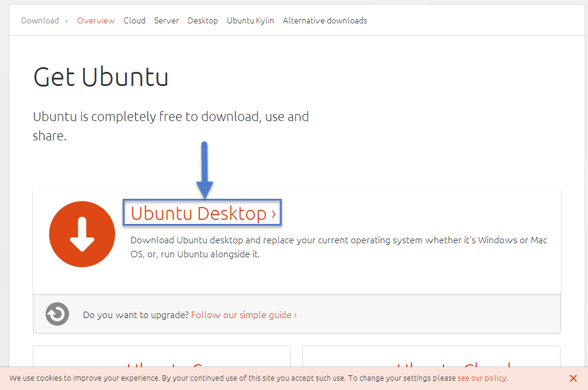The image size is (588, 390).
Task: Go to Download breadcrumb
Action: (40, 20)
